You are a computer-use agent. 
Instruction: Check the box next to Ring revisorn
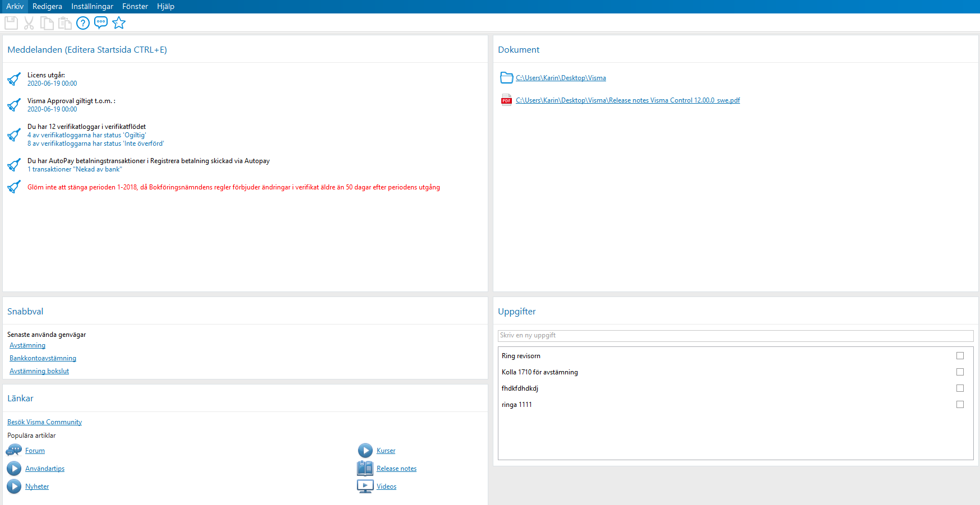pyautogui.click(x=960, y=355)
